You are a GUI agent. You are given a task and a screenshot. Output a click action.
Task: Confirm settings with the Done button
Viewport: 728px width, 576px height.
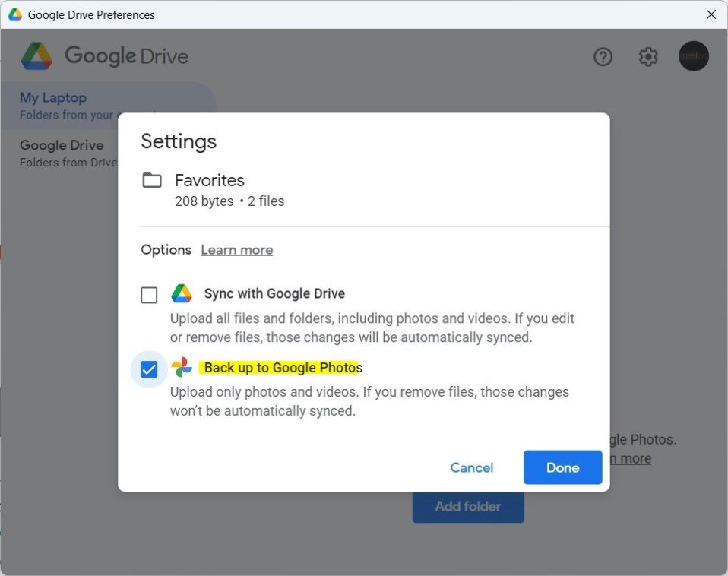[x=562, y=467]
